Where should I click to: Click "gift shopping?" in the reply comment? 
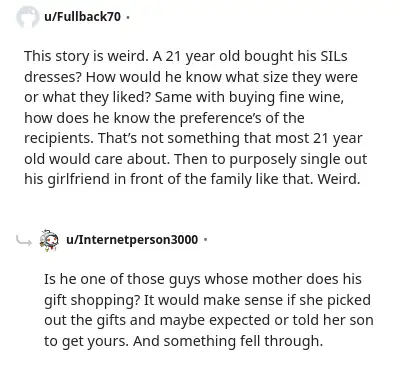pos(92,300)
